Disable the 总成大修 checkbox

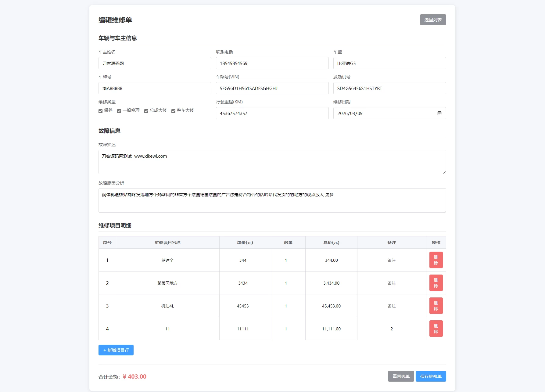(x=146, y=111)
